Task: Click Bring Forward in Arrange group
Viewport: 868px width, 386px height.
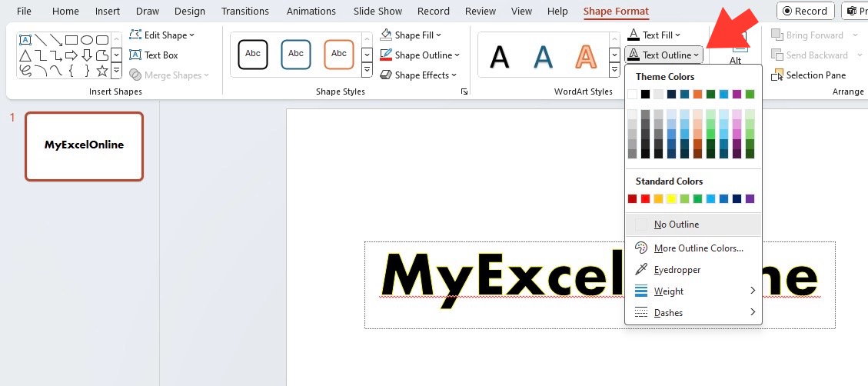Action: [813, 35]
